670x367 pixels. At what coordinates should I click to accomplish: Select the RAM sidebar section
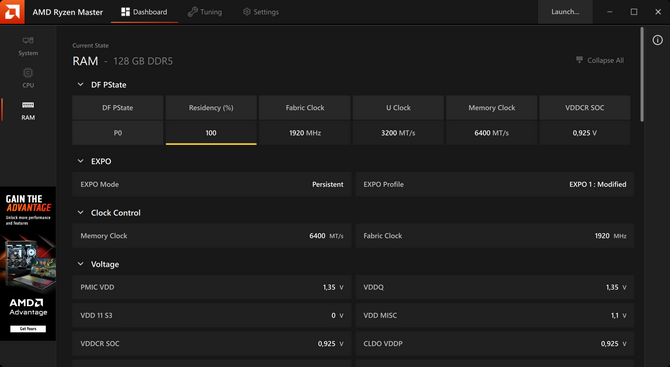28,110
